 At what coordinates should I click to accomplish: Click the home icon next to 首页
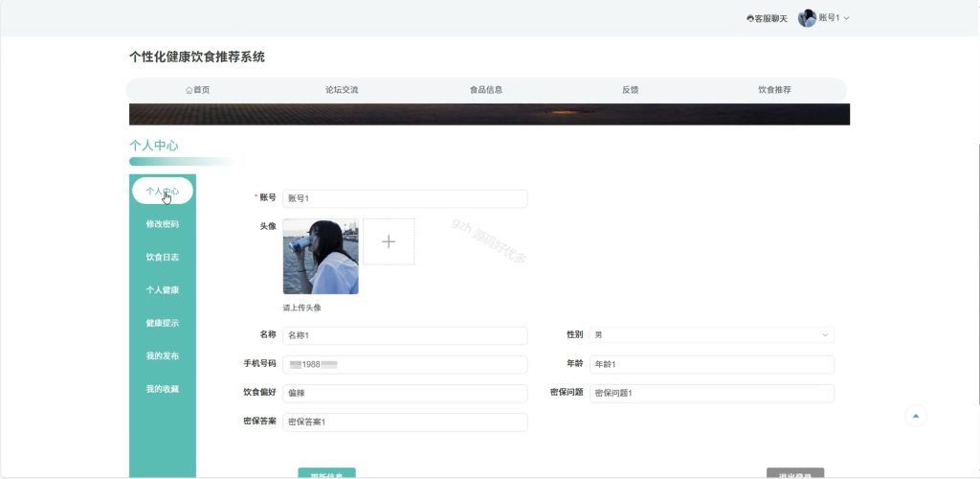[x=189, y=90]
